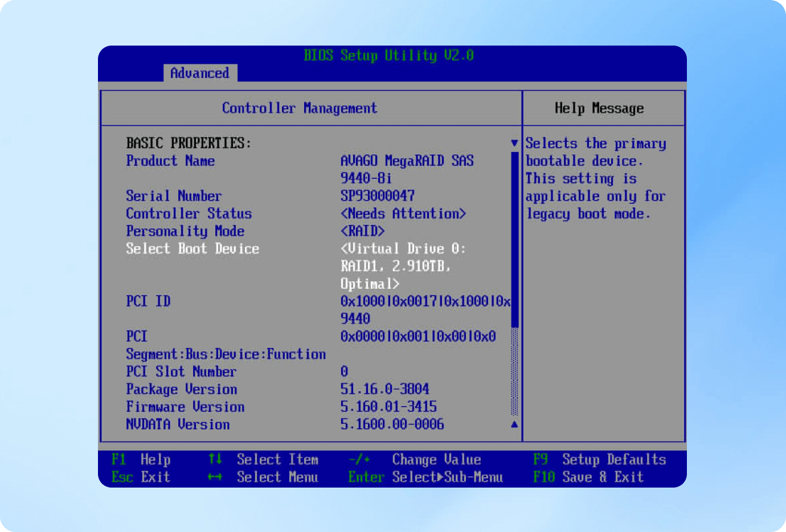
Task: Click the Help Message heading
Action: pyautogui.click(x=599, y=108)
